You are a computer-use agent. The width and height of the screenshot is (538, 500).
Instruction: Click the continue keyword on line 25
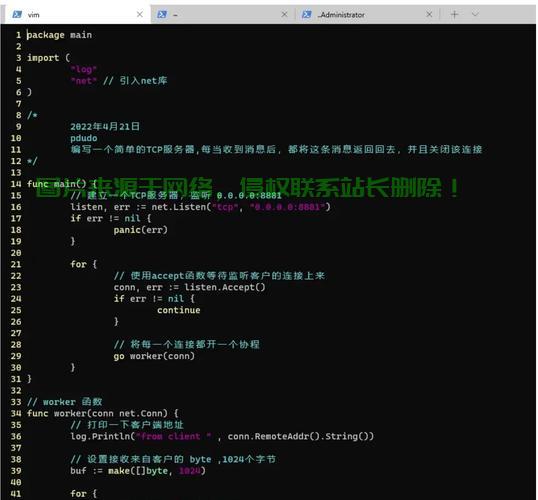179,310
